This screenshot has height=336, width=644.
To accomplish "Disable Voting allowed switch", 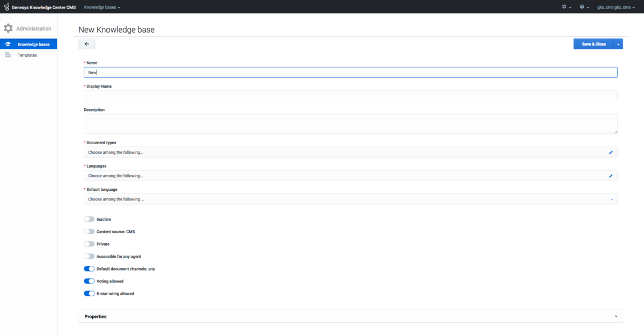I will (89, 281).
